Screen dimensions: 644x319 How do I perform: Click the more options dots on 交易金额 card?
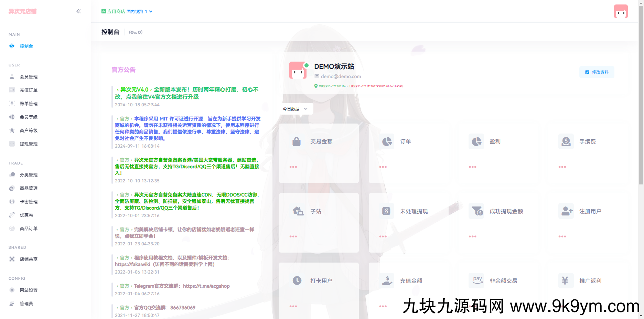coord(293,167)
